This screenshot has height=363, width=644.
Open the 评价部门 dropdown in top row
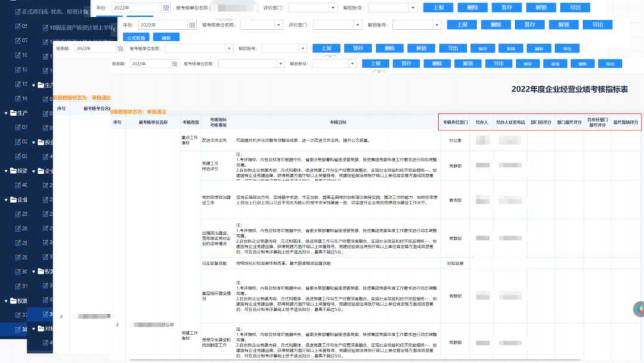coord(333,8)
